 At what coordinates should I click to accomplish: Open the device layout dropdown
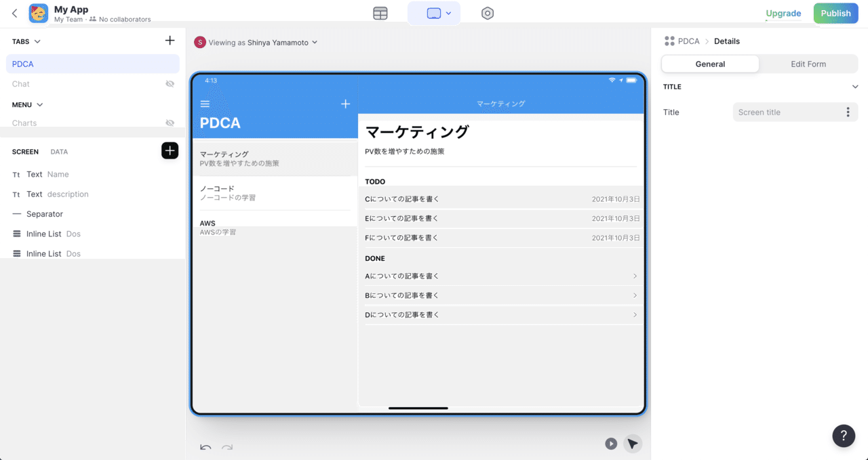(x=434, y=14)
